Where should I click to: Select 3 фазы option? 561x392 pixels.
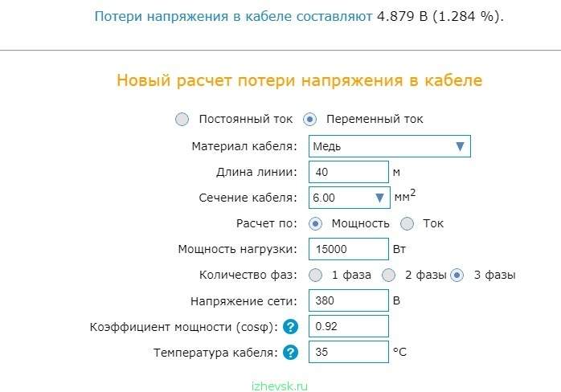[x=457, y=275]
